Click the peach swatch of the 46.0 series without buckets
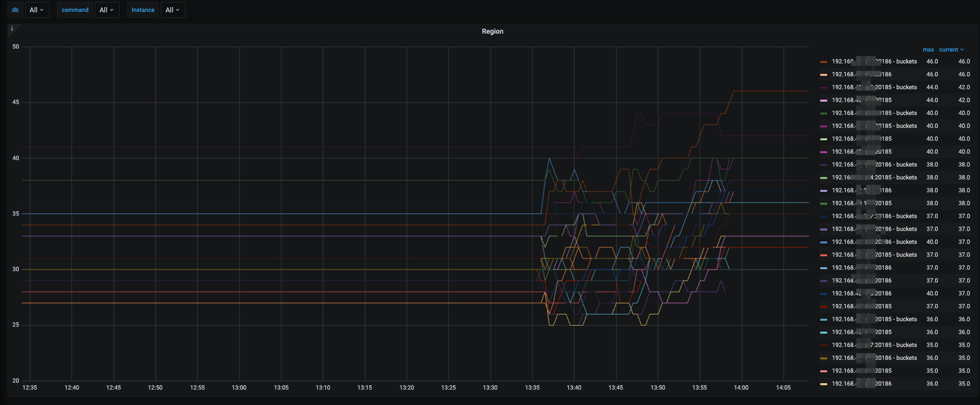 click(x=824, y=75)
